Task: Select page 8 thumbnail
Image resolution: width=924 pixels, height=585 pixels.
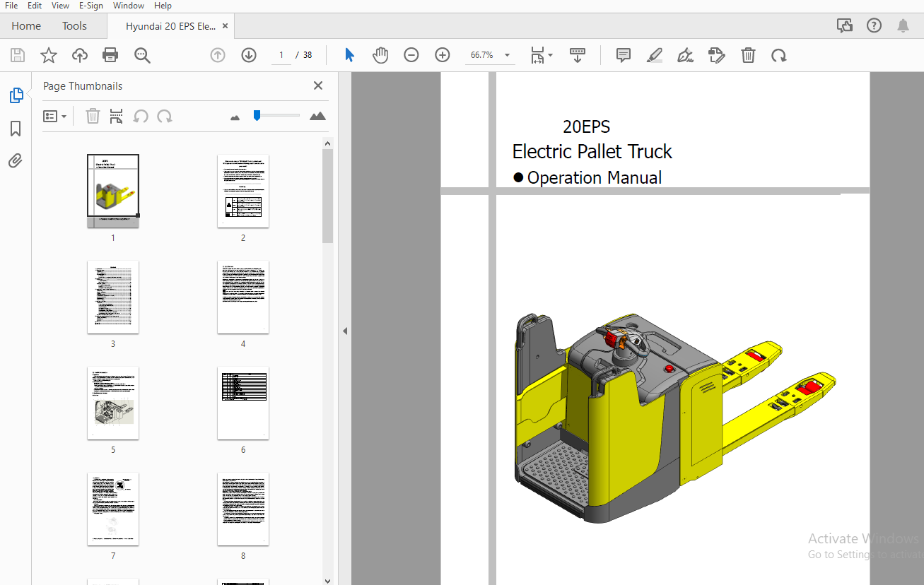Action: click(x=243, y=509)
